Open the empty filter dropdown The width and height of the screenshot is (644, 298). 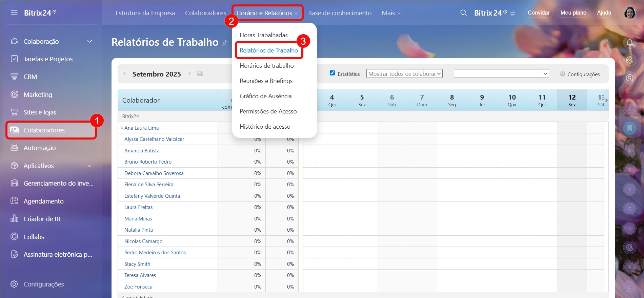pyautogui.click(x=501, y=74)
